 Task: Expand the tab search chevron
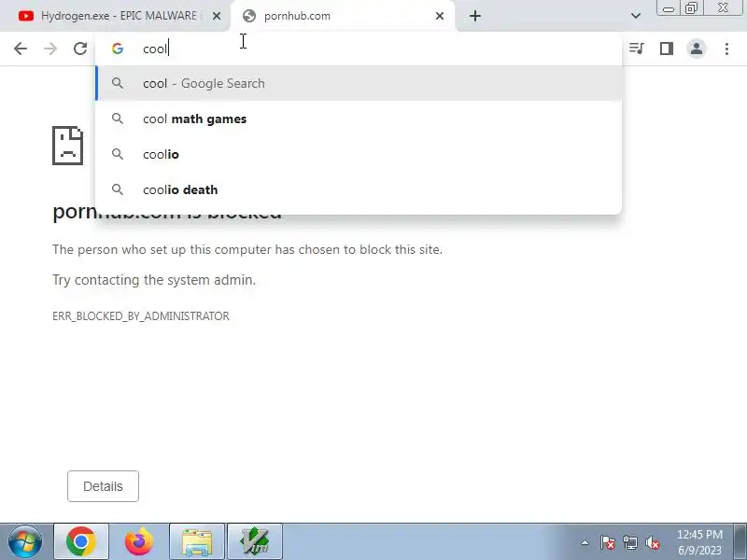tap(636, 16)
